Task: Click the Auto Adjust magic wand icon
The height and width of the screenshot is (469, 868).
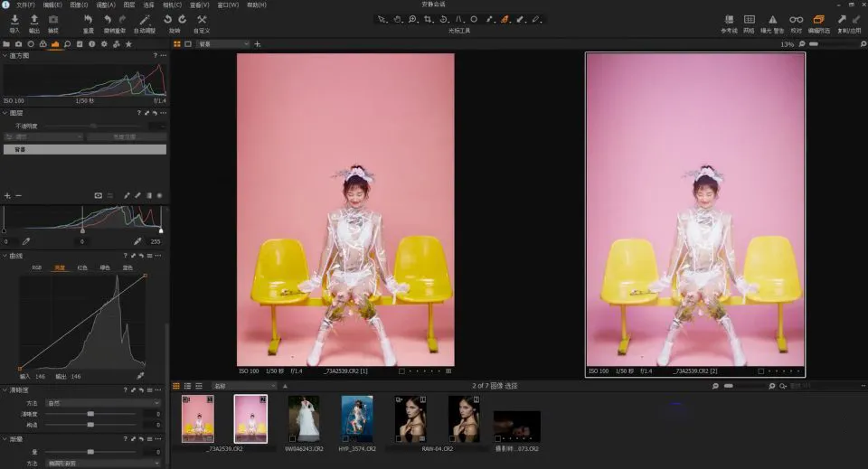Action: [x=145, y=20]
